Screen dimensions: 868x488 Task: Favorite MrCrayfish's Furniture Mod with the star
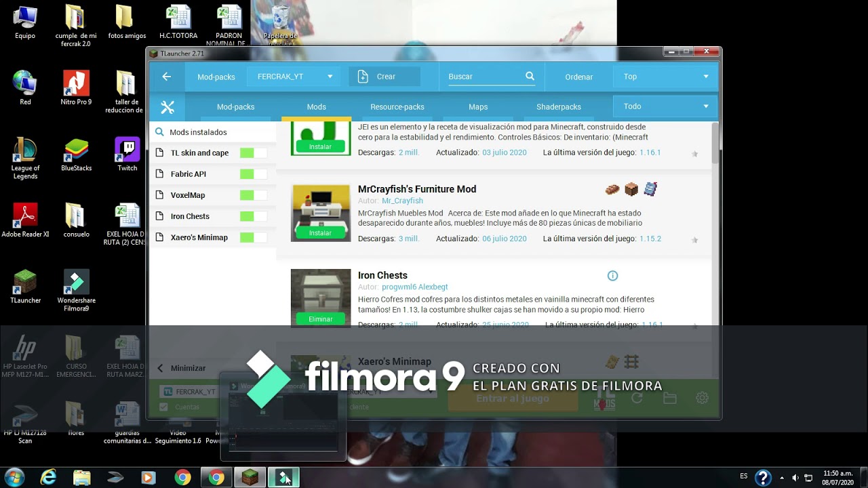(694, 240)
